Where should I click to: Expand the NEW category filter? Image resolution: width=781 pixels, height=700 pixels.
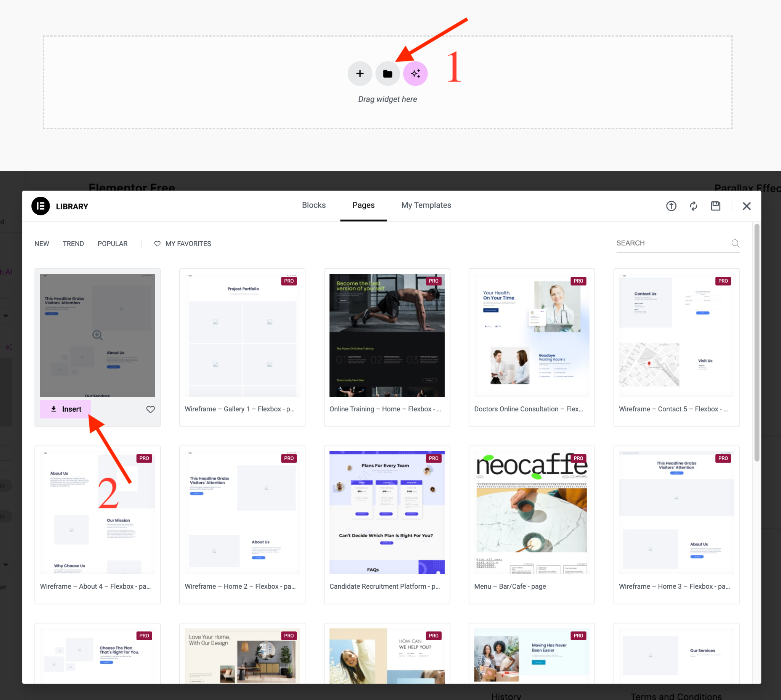tap(42, 242)
